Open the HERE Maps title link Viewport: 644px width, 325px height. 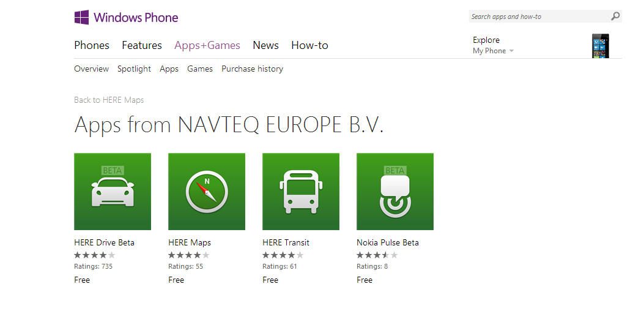click(190, 243)
